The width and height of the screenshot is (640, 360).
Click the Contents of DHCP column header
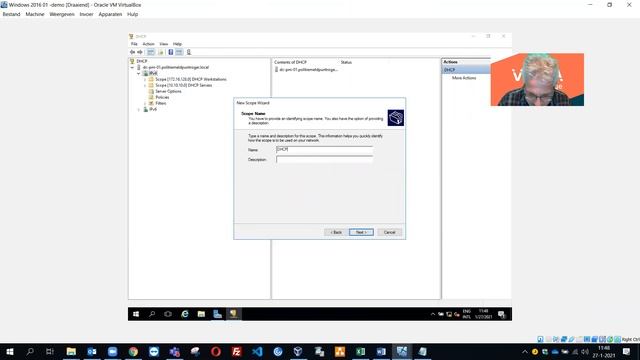tap(290, 62)
